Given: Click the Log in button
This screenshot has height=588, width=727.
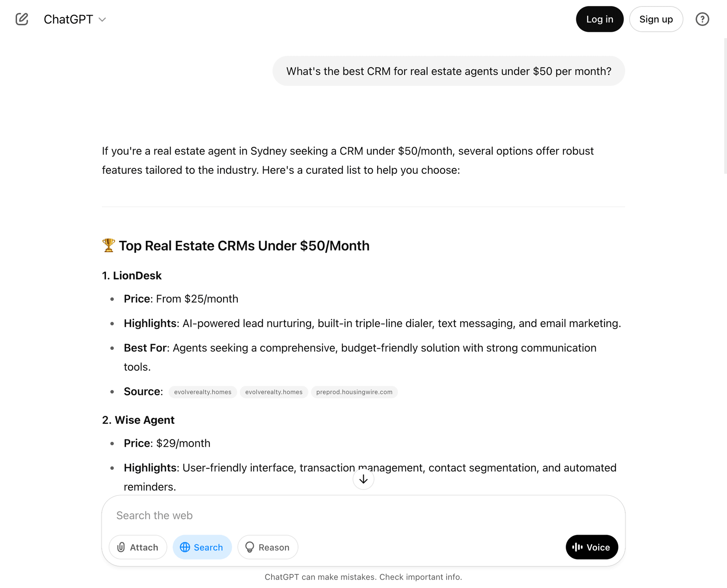Looking at the screenshot, I should [x=599, y=19].
